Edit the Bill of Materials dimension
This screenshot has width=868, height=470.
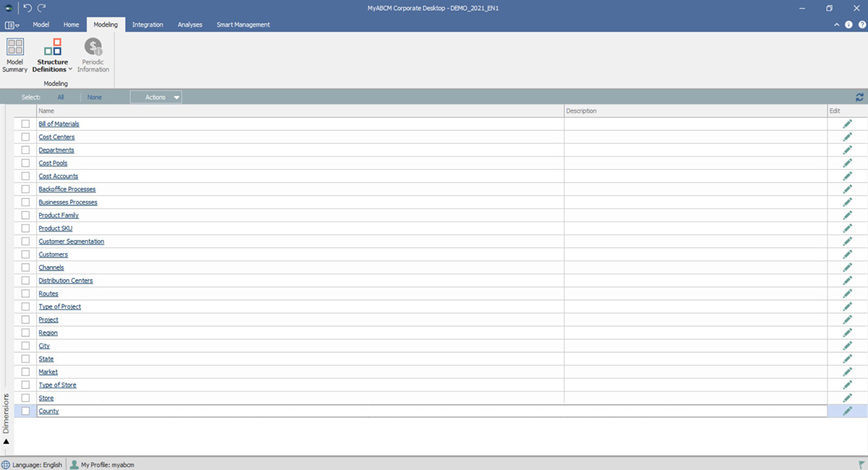(847, 124)
